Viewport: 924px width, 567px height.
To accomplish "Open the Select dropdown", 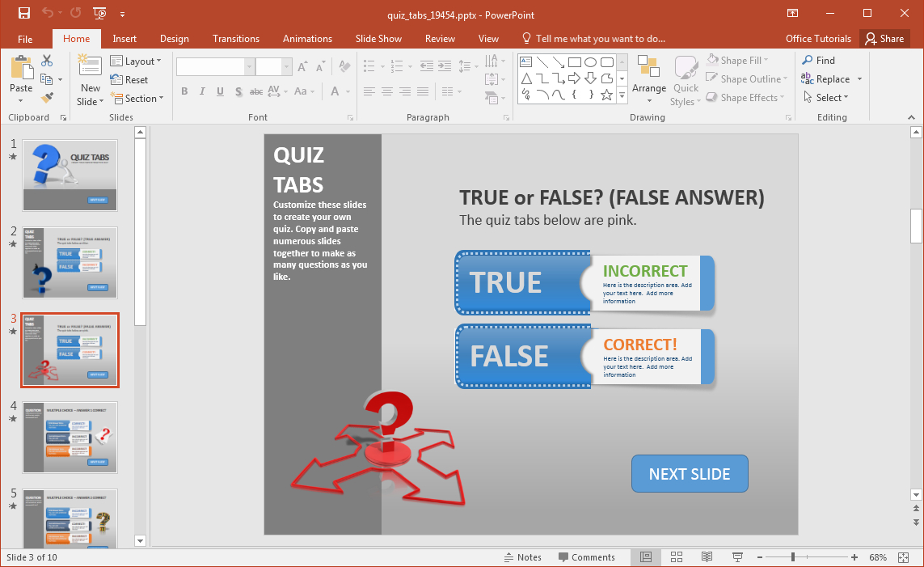I will pyautogui.click(x=825, y=98).
